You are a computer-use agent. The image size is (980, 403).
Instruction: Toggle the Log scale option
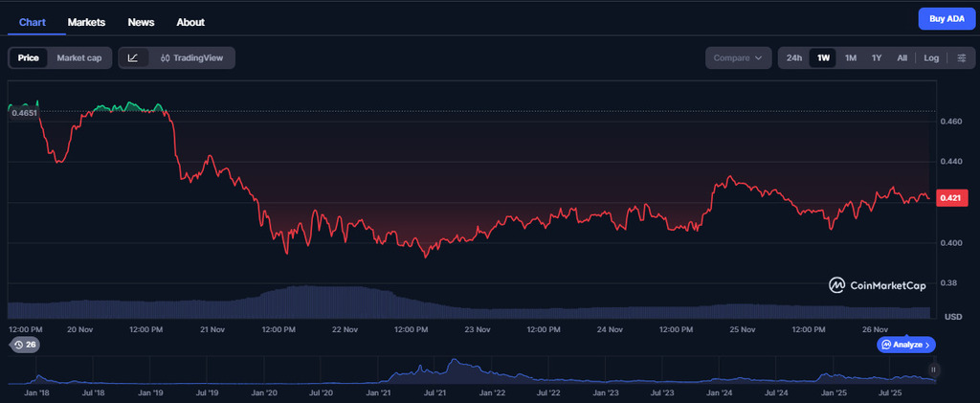pos(930,58)
